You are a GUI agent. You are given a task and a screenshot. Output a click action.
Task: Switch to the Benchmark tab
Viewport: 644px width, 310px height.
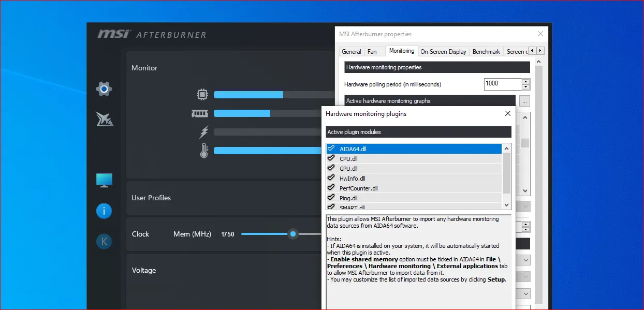[486, 51]
